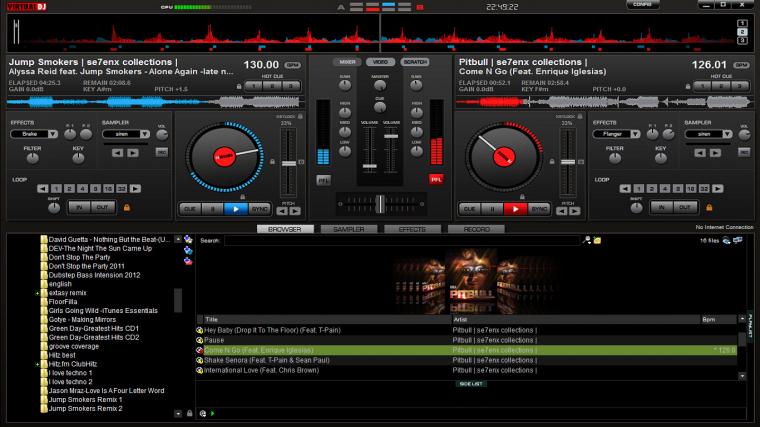
Task: Set 4-beat loop on left deck
Action: [x=82, y=189]
